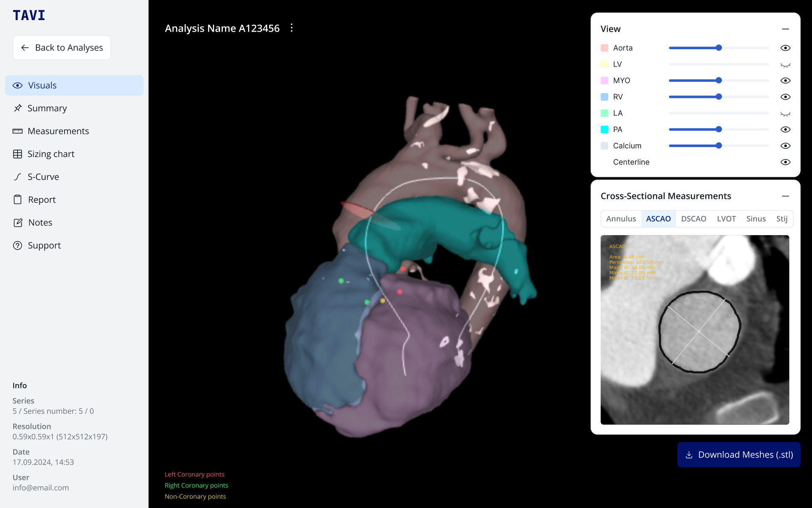Collapse the Cross-Sectional Measurements panel
The width and height of the screenshot is (812, 508).
tap(785, 196)
